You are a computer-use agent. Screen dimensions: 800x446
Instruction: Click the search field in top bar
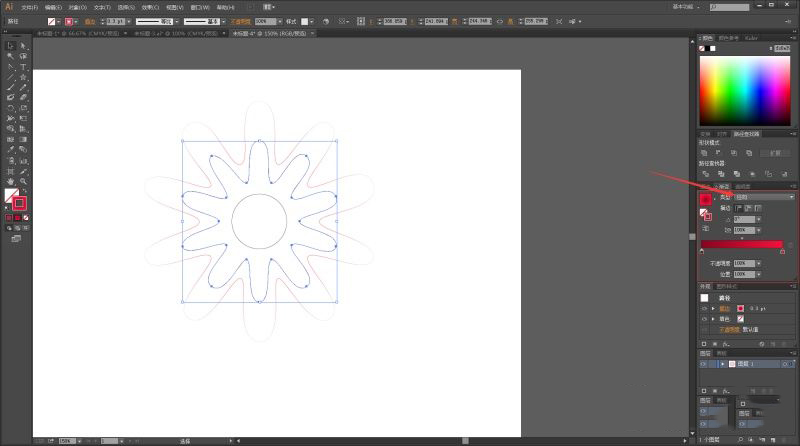click(730, 7)
